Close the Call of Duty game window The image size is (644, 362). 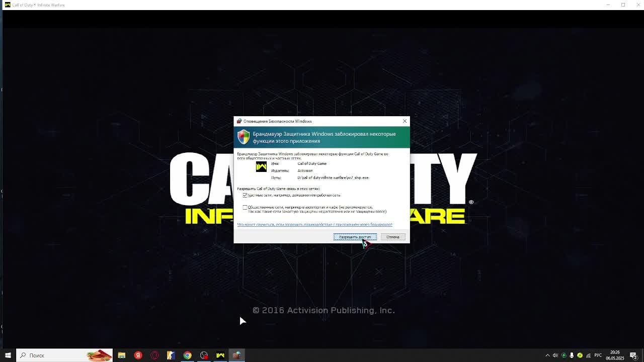coord(637,5)
